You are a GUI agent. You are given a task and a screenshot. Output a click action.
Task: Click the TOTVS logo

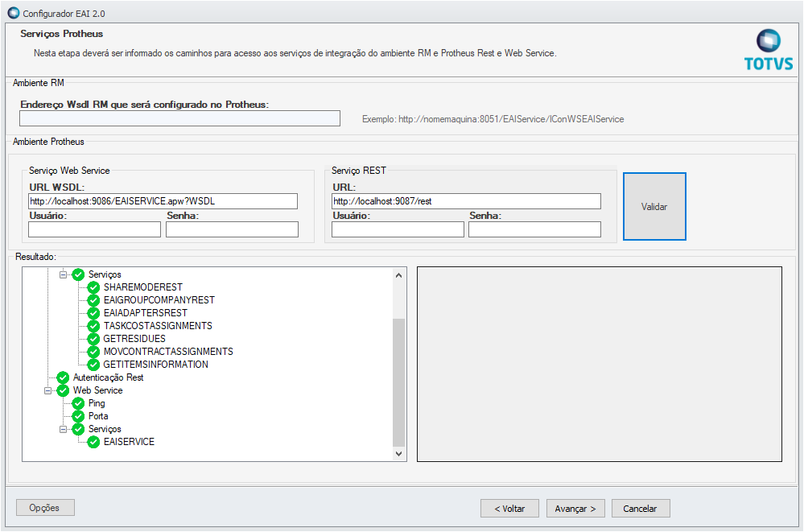click(x=768, y=50)
